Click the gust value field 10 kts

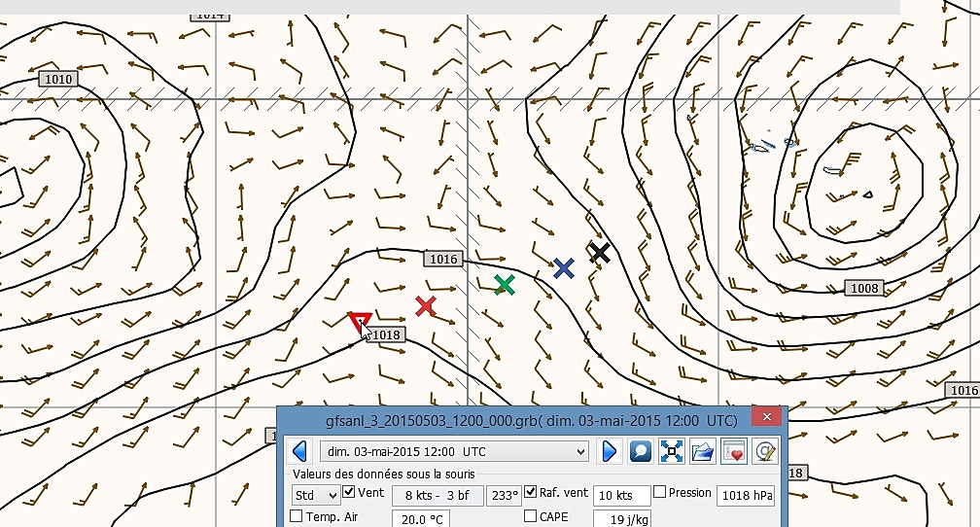coord(622,495)
